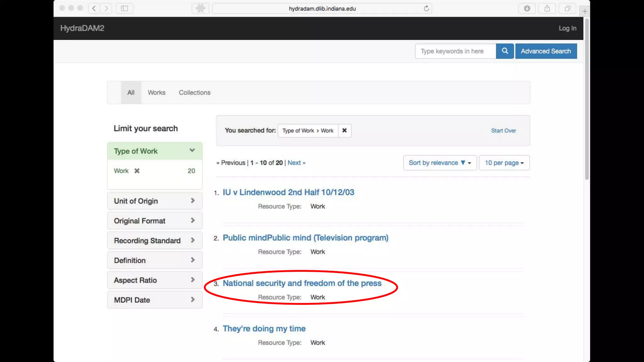The height and width of the screenshot is (362, 644).
Task: Click the magnifying glass search icon
Action: pyautogui.click(x=505, y=51)
